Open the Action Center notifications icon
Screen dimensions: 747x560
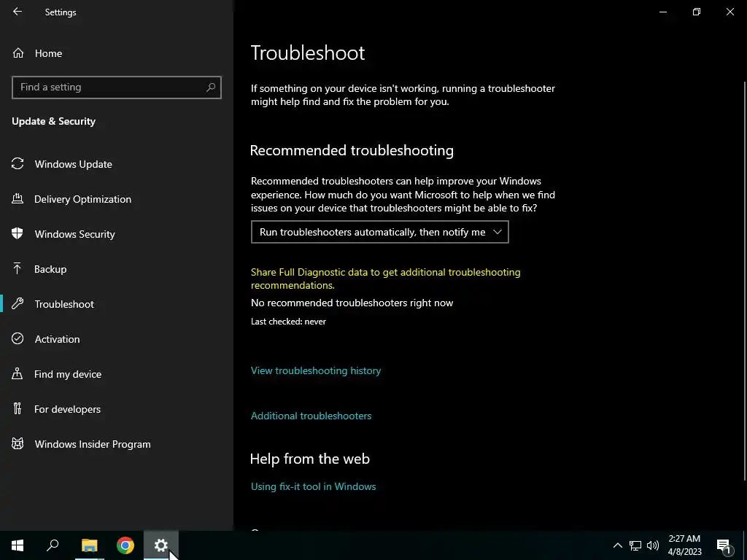pos(724,546)
